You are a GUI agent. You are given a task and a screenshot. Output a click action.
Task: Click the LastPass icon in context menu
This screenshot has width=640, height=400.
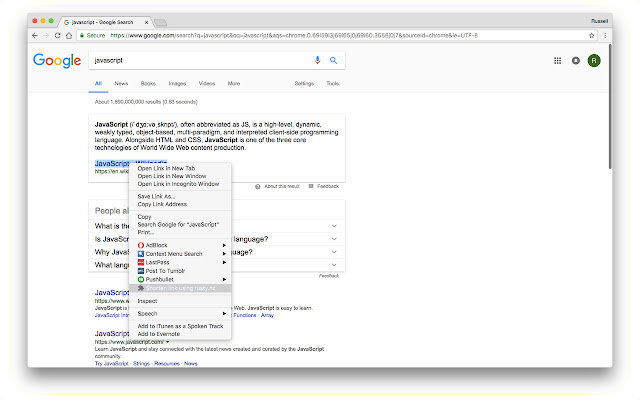pos(141,262)
